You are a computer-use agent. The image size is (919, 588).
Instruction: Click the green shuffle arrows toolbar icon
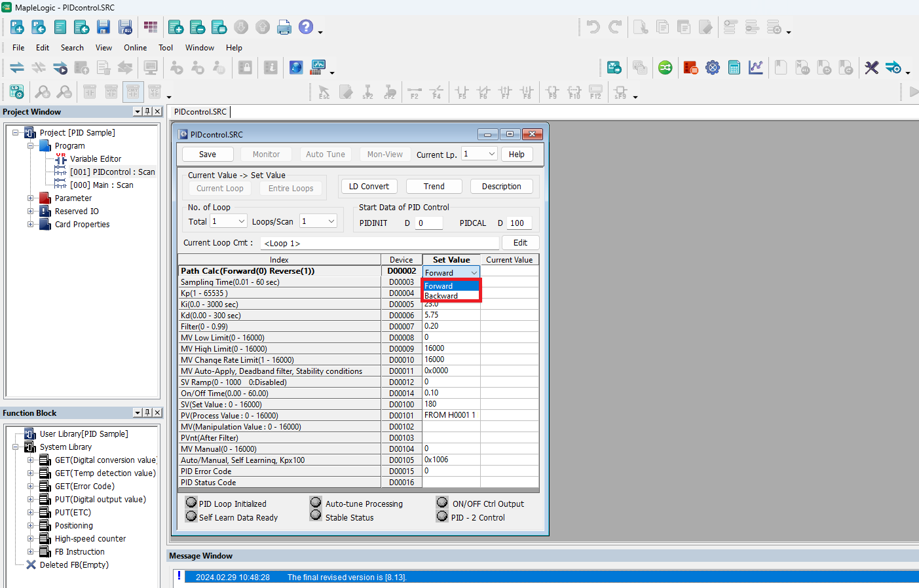pos(665,67)
